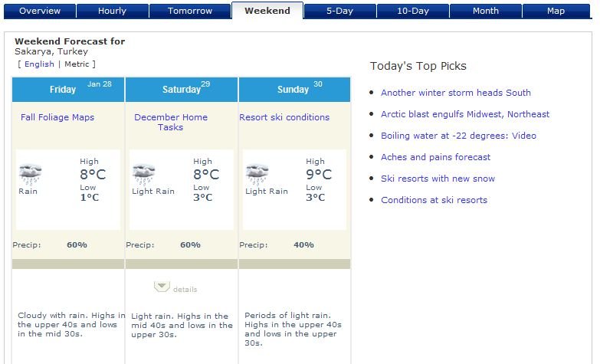Click Saturday's light rain weather icon
600x364 pixels.
coord(143,175)
